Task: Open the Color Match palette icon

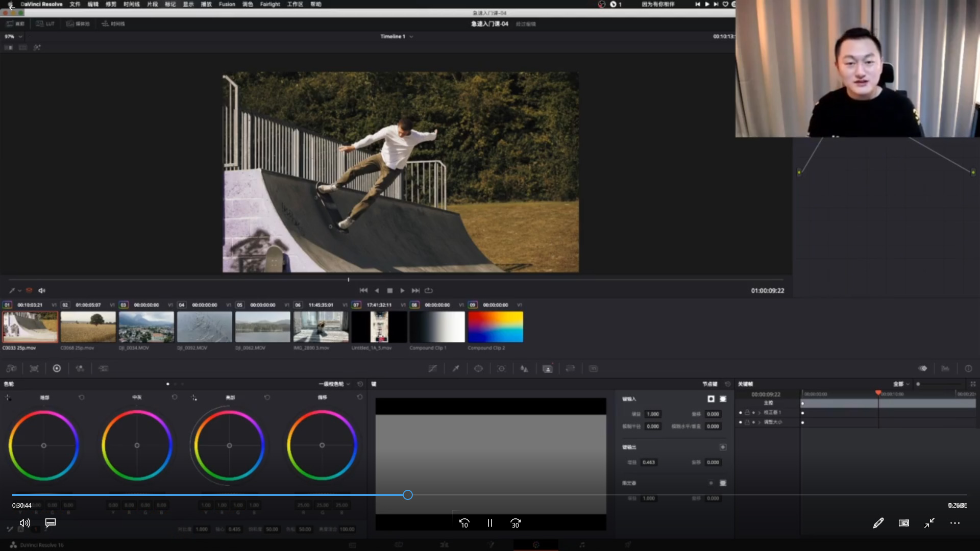Action: (x=34, y=368)
